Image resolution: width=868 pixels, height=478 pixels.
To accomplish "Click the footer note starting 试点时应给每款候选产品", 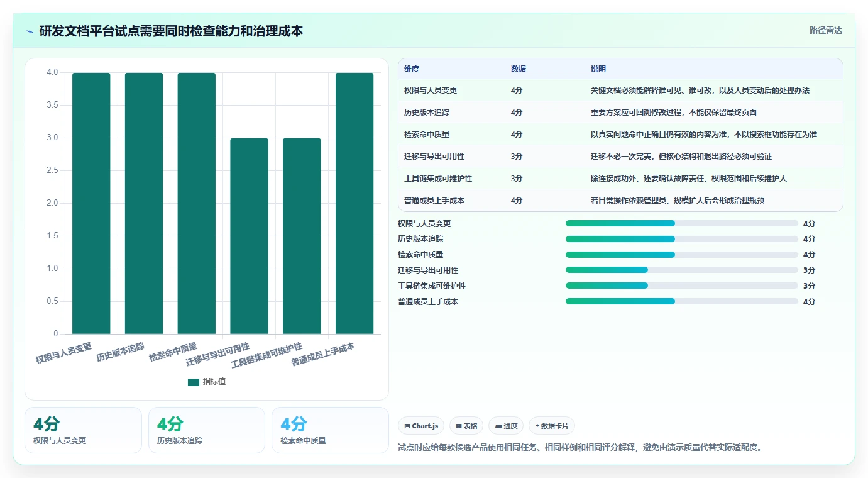I will (580, 448).
